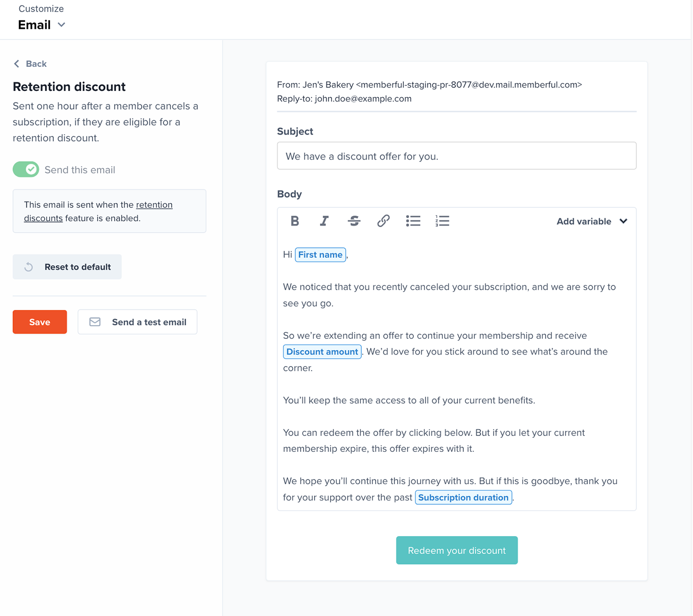Image resolution: width=693 pixels, height=616 pixels.
Task: Select the Subscription duration variable tag
Action: [463, 498]
